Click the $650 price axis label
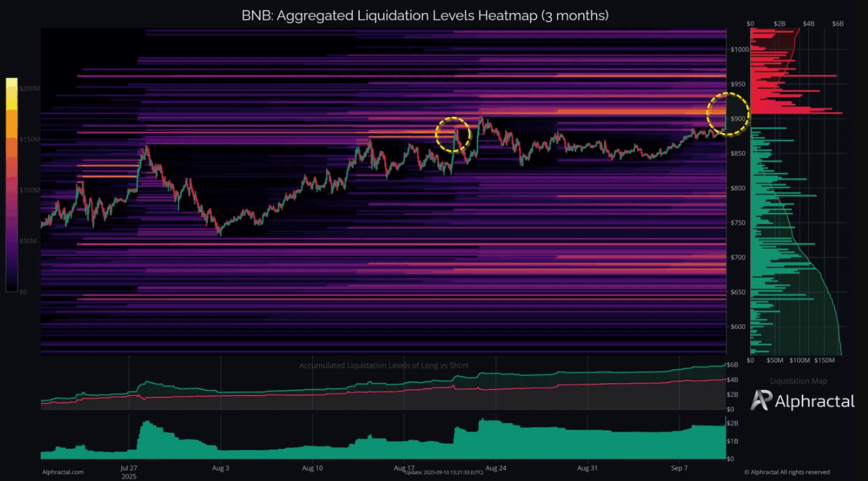The height and width of the screenshot is (481, 868). 740,292
